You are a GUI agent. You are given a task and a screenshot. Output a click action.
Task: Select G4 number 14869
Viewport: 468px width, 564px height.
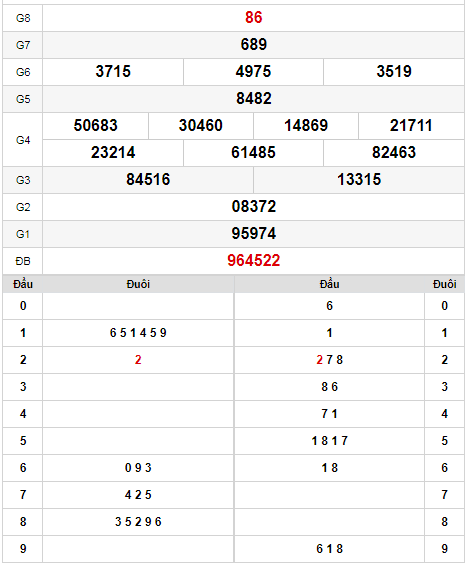[x=306, y=126]
